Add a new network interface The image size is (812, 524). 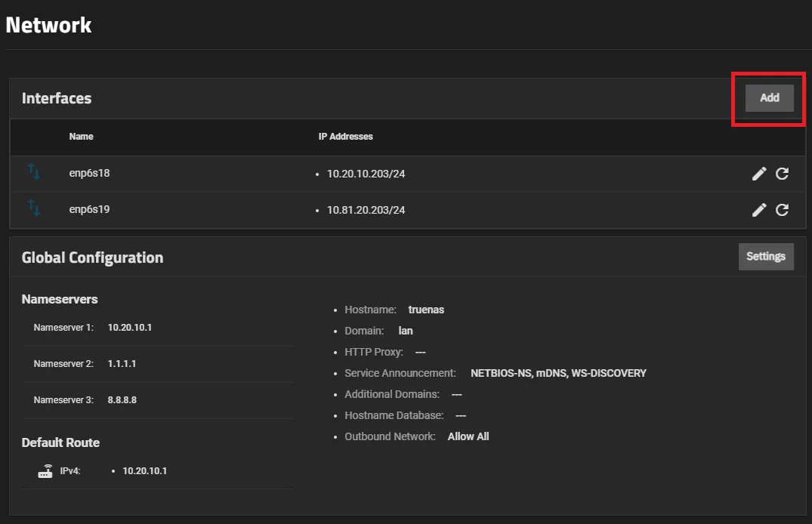click(769, 97)
